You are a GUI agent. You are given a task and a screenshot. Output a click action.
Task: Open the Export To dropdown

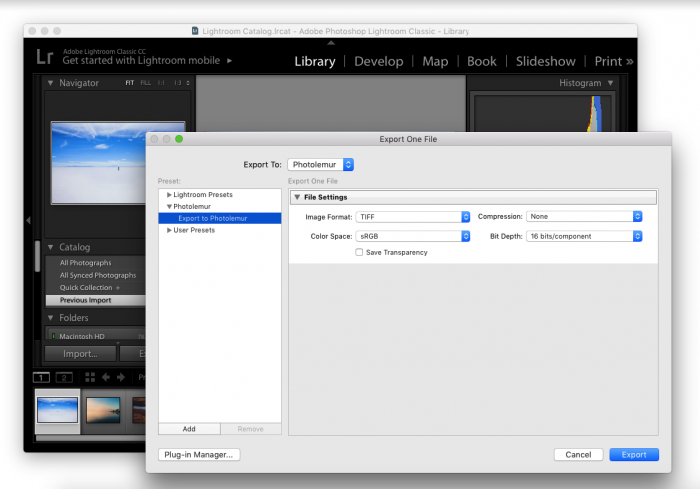point(321,164)
